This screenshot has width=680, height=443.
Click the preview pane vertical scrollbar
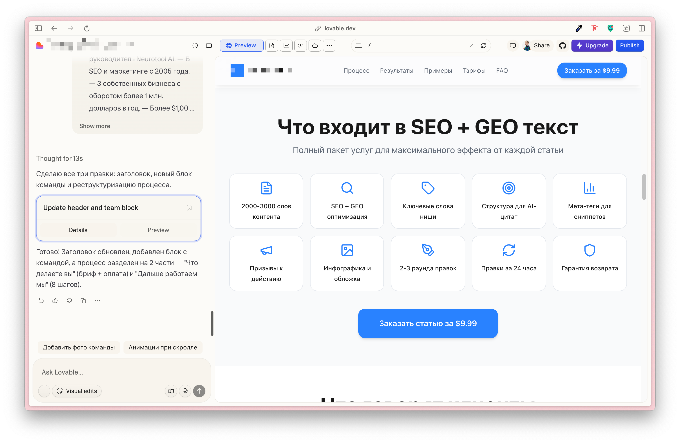coord(644,187)
